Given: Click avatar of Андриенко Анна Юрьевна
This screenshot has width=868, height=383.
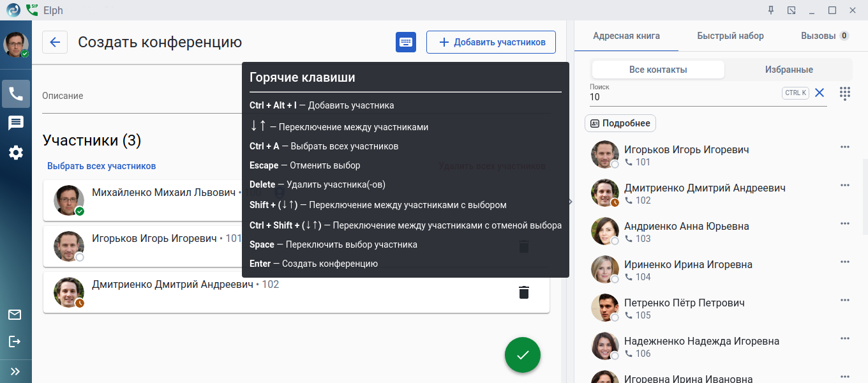Looking at the screenshot, I should 605,231.
